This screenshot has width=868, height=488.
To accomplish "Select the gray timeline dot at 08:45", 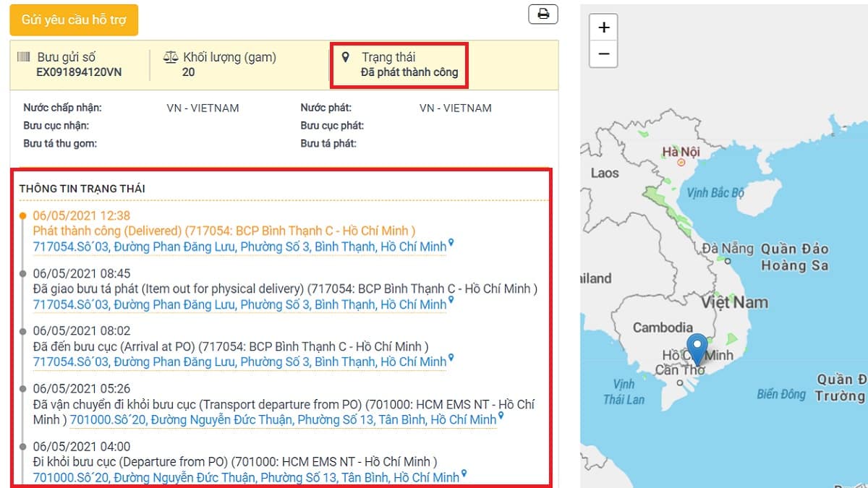I will (x=23, y=273).
